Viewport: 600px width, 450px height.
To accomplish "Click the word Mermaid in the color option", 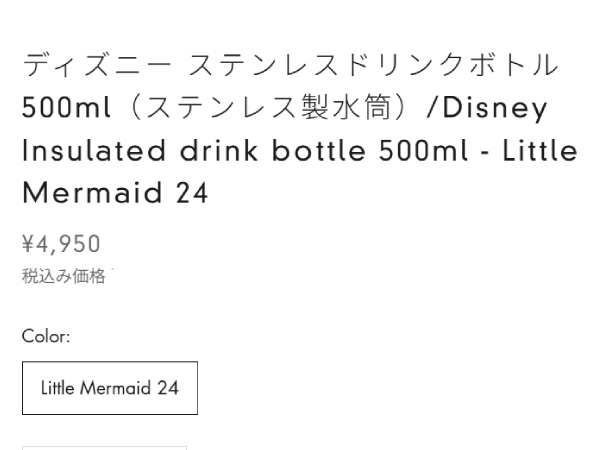I will (x=115, y=388).
